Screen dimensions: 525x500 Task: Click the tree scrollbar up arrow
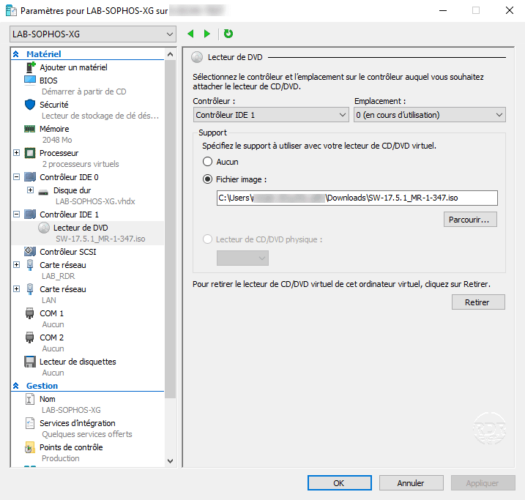pos(170,54)
